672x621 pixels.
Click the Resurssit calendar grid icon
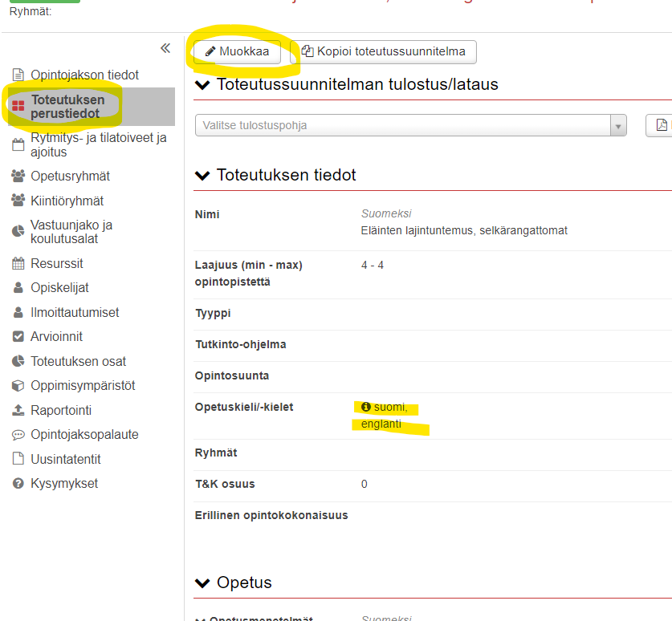click(x=18, y=264)
